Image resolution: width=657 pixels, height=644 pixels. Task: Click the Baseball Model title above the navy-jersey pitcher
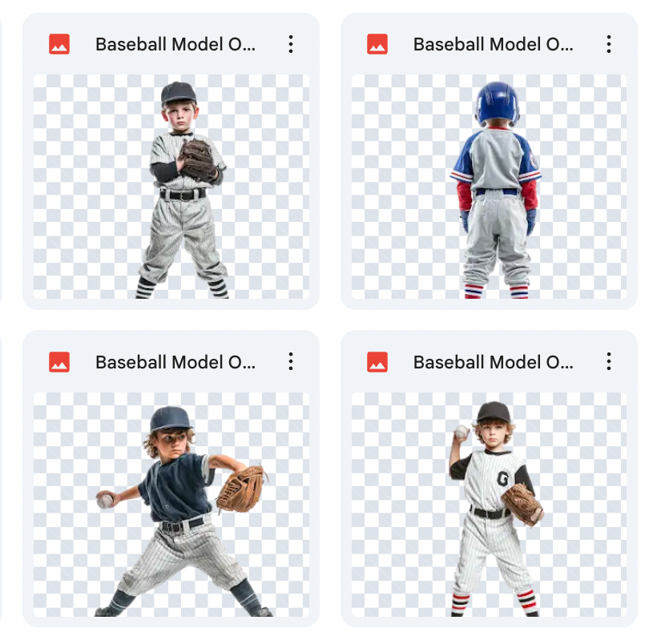pos(175,362)
